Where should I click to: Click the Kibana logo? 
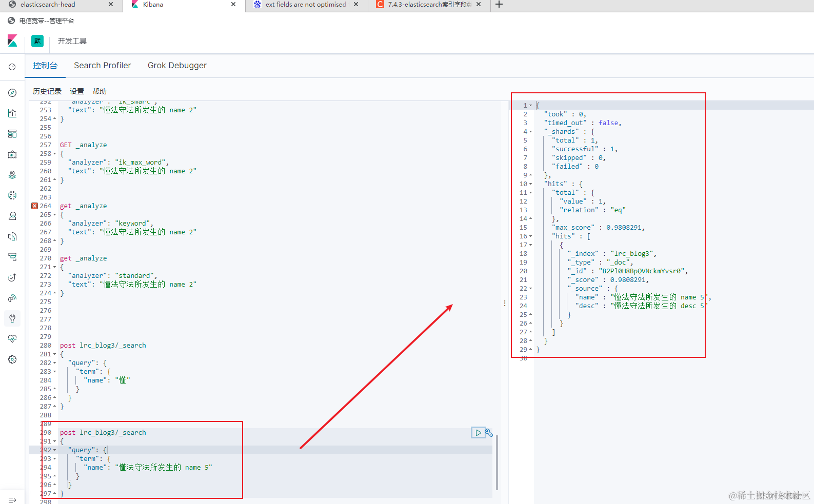[x=12, y=41]
